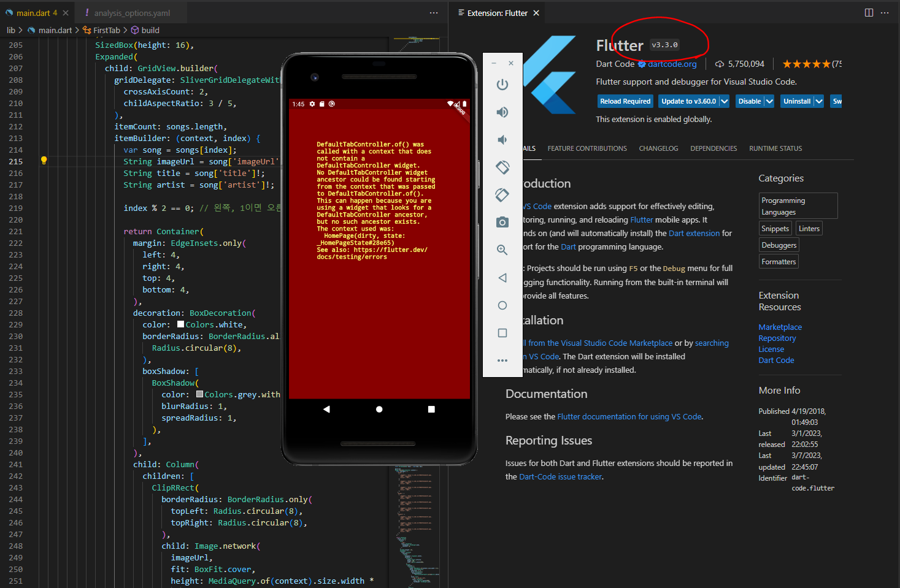Image resolution: width=900 pixels, height=588 pixels.
Task: Tap the back button on the phone screen
Action: [326, 409]
